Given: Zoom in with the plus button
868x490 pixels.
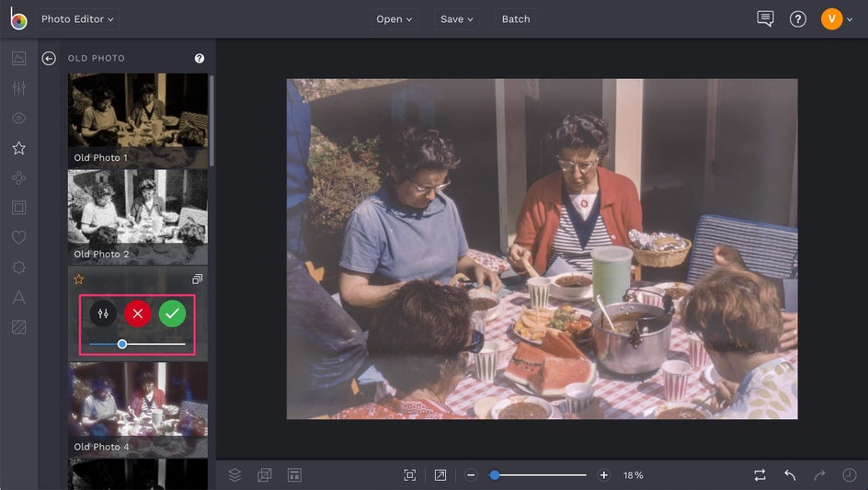Looking at the screenshot, I should pos(604,475).
